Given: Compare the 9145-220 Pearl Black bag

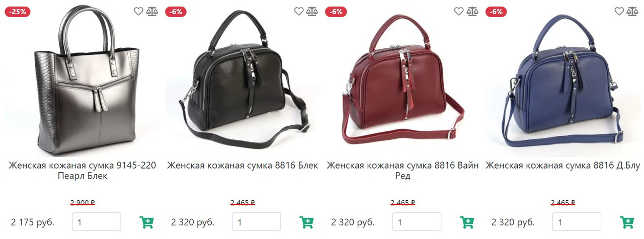Looking at the screenshot, I should 152,11.
